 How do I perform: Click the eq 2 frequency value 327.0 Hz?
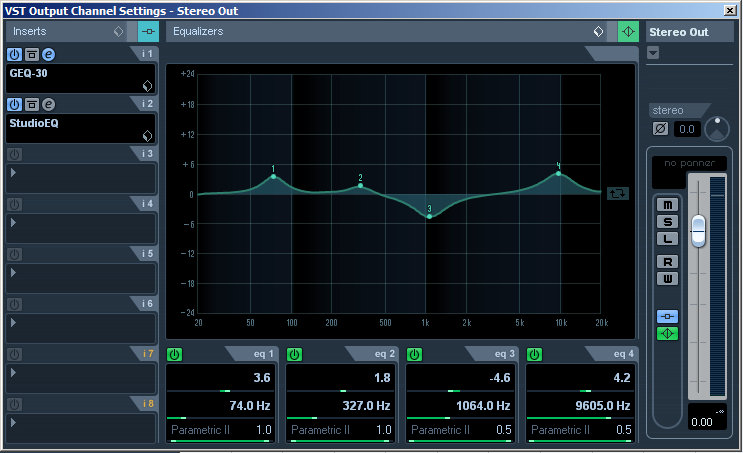click(366, 406)
